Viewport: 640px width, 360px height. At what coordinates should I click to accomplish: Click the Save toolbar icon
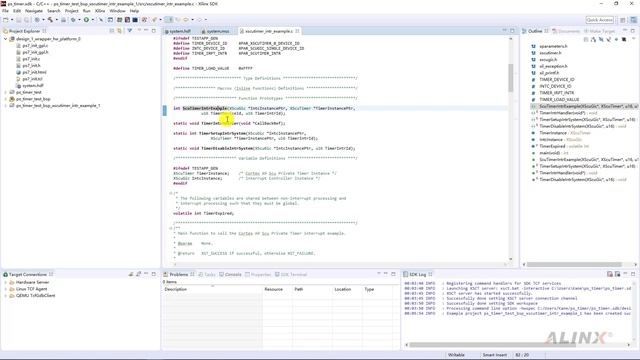pyautogui.click(x=19, y=20)
